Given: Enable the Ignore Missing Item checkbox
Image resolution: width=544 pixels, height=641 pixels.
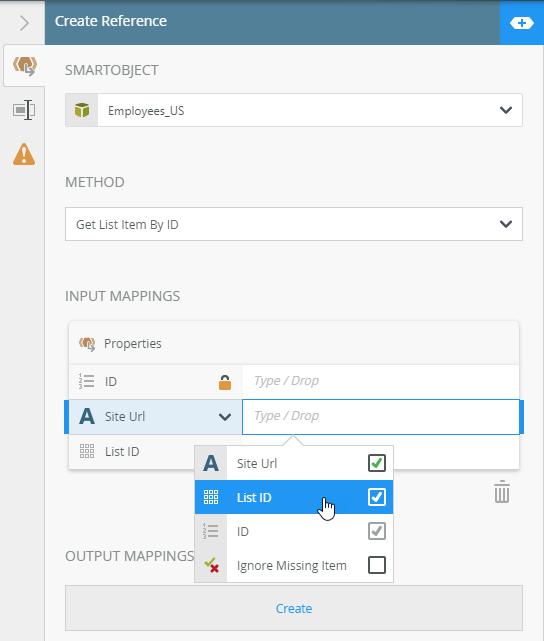Looking at the screenshot, I should click(x=376, y=565).
